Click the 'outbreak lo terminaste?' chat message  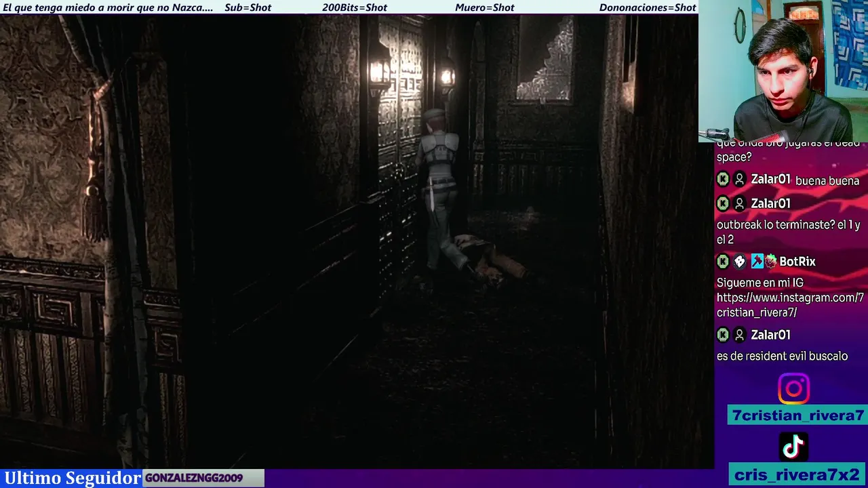tap(789, 232)
